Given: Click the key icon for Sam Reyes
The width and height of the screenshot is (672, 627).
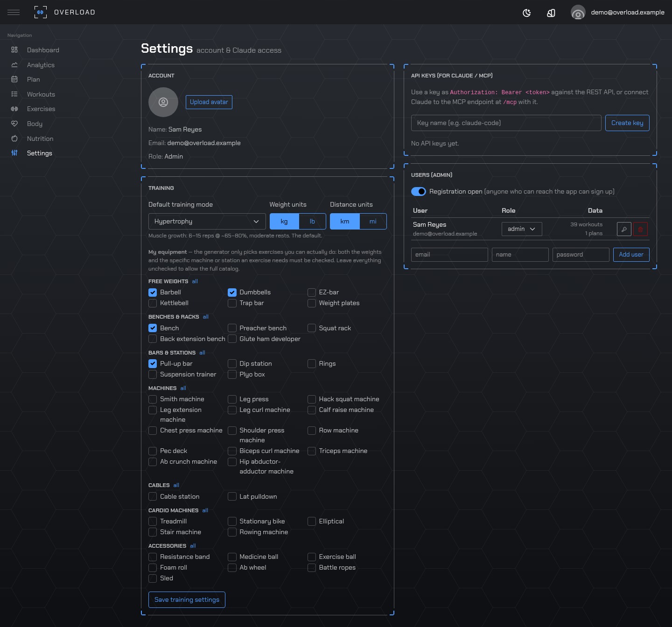Looking at the screenshot, I should tap(624, 229).
